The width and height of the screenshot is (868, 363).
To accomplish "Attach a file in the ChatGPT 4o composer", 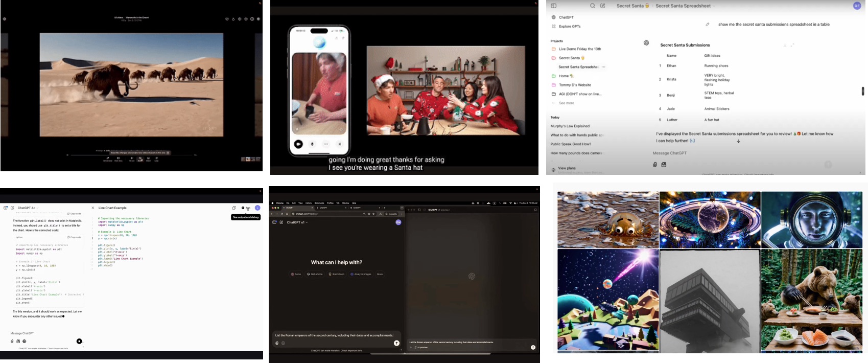I will click(12, 341).
